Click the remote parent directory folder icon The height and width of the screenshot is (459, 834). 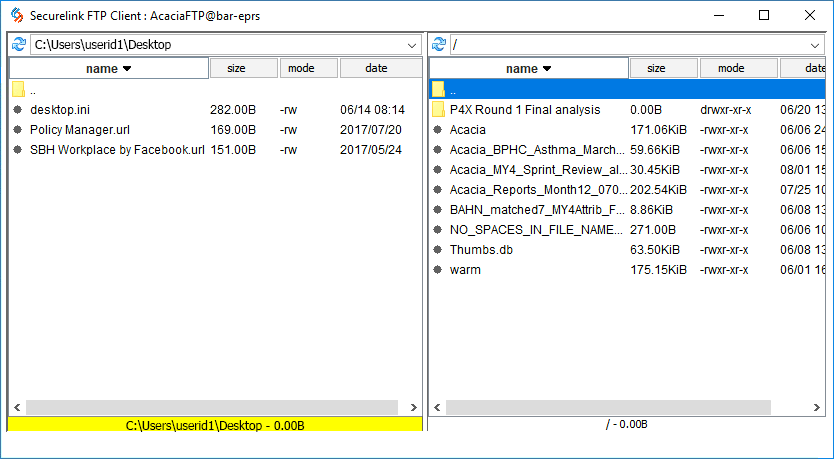point(438,90)
